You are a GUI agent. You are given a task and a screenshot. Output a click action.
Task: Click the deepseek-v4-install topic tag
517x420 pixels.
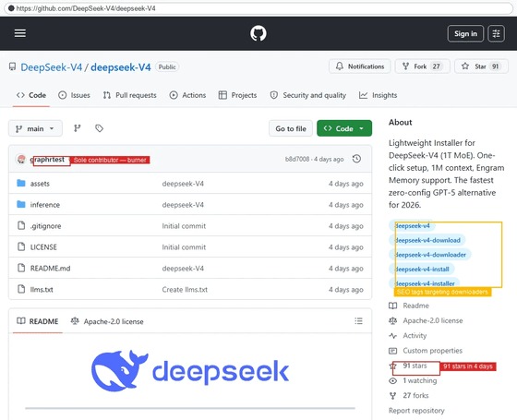(x=422, y=269)
